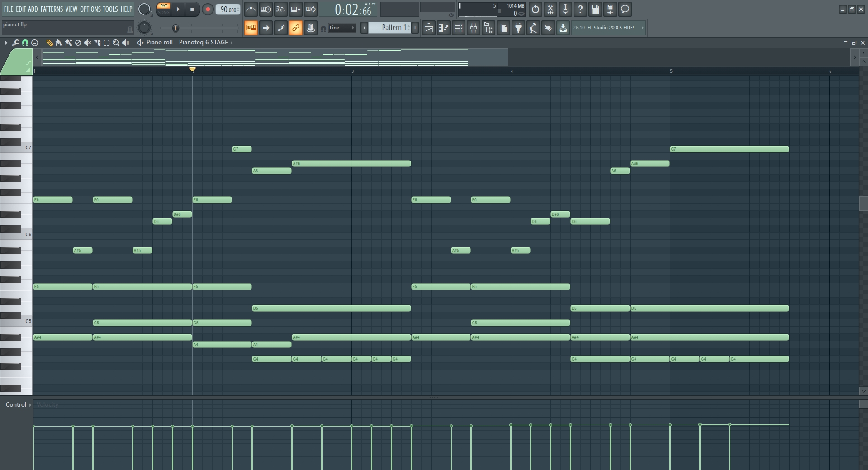The width and height of the screenshot is (868, 470).
Task: Arm recording with the record button
Action: tap(208, 9)
